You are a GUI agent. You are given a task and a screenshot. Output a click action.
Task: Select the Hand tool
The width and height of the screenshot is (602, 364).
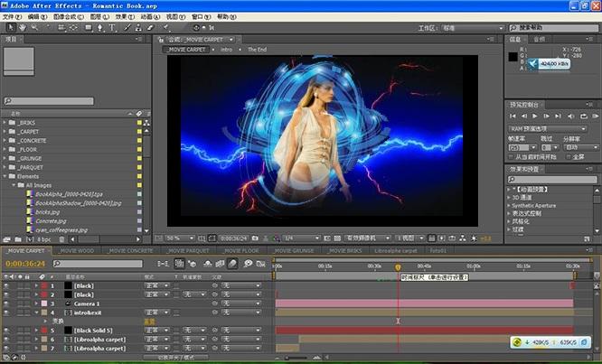tap(21, 28)
